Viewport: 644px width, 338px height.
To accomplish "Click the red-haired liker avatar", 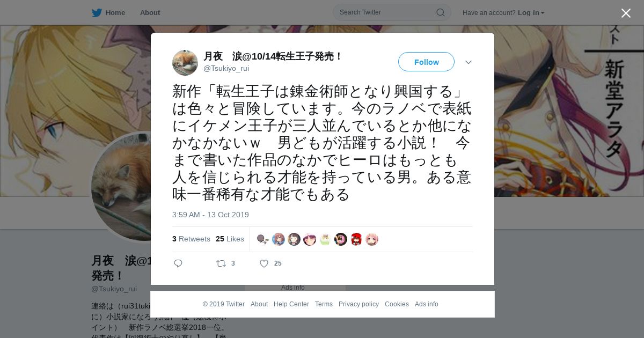I will (356, 239).
